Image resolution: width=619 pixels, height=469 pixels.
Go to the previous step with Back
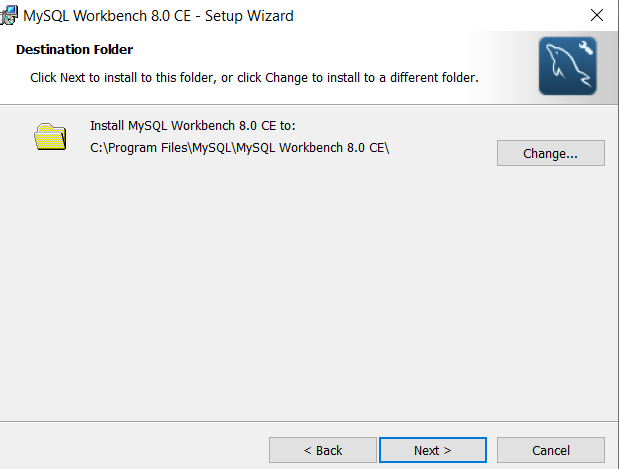coord(323,450)
